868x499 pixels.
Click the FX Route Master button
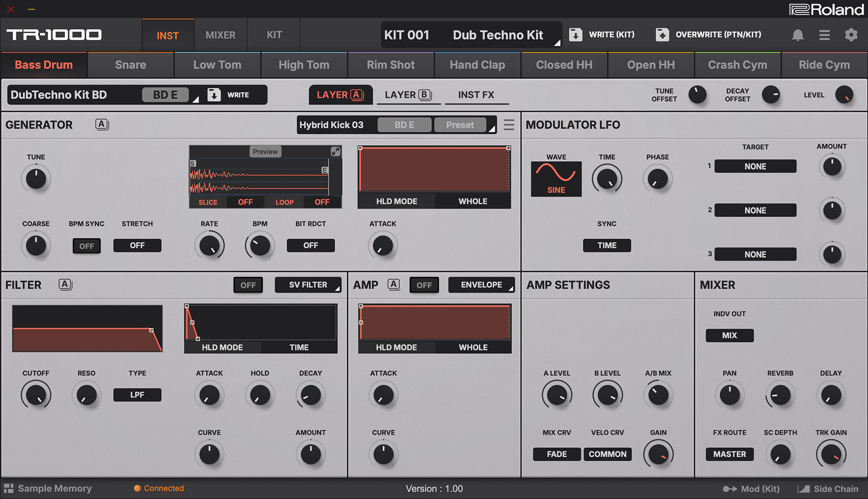click(730, 454)
